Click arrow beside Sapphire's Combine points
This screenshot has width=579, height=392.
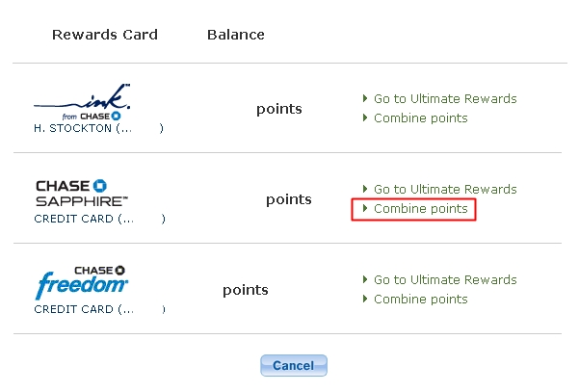[365, 208]
